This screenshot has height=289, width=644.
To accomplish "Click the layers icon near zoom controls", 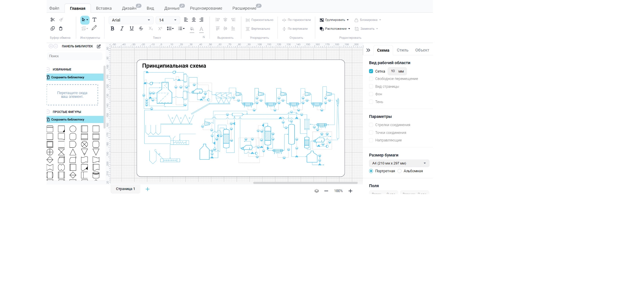I will pyautogui.click(x=317, y=191).
